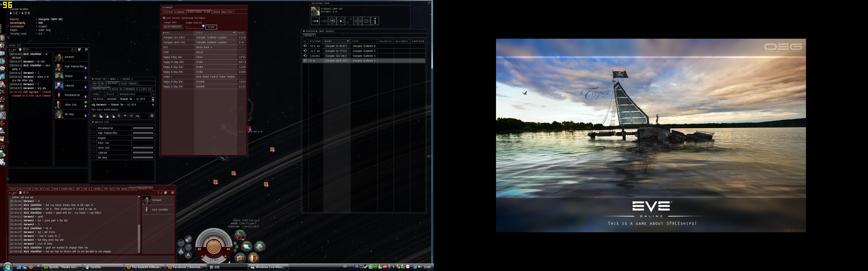Click Approach icon in Selected Item panel
The image size is (868, 271).
315,21
